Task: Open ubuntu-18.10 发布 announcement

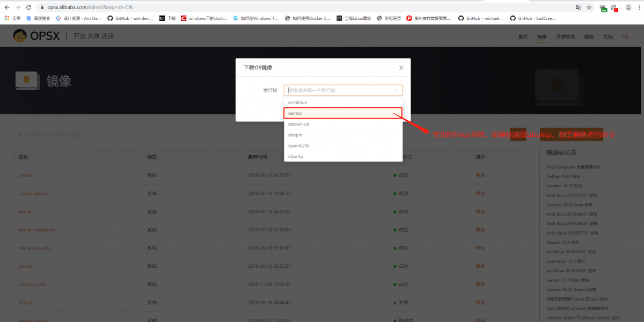Action: [x=563, y=186]
